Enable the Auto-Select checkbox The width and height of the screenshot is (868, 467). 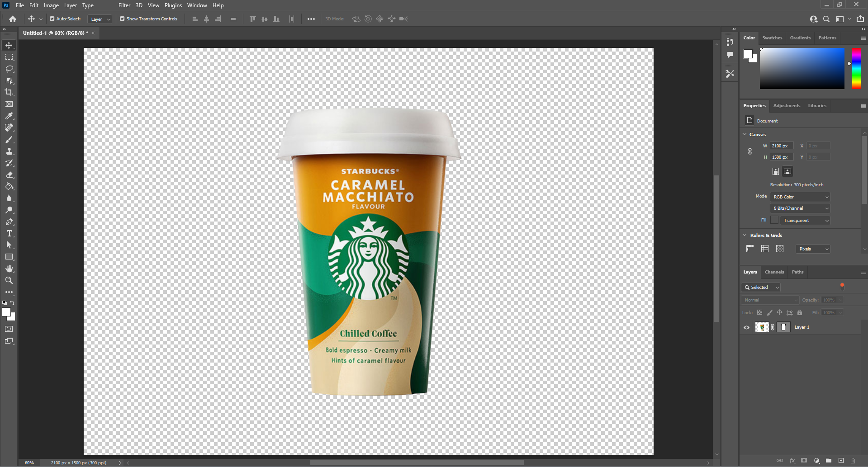pyautogui.click(x=52, y=19)
